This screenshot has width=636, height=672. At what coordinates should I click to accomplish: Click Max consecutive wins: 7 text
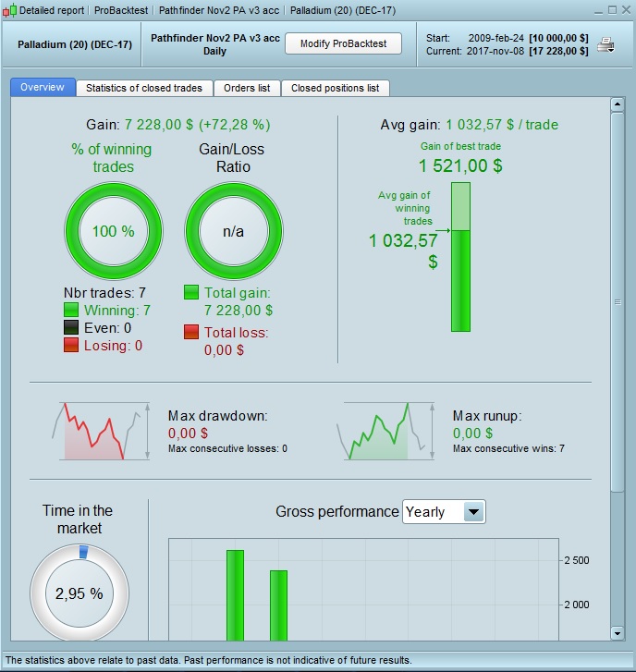click(508, 448)
